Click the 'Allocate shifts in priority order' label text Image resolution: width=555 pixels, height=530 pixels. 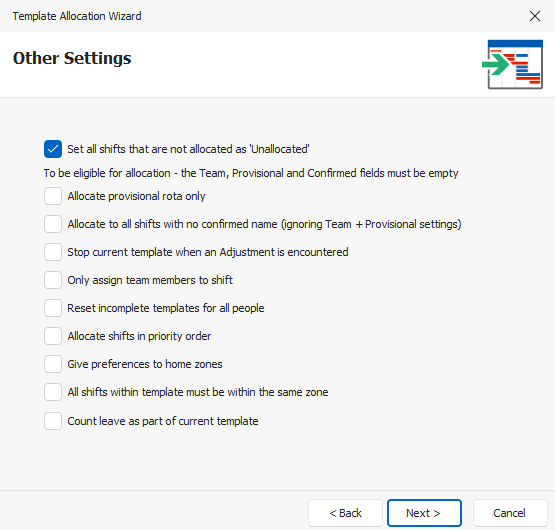(139, 336)
